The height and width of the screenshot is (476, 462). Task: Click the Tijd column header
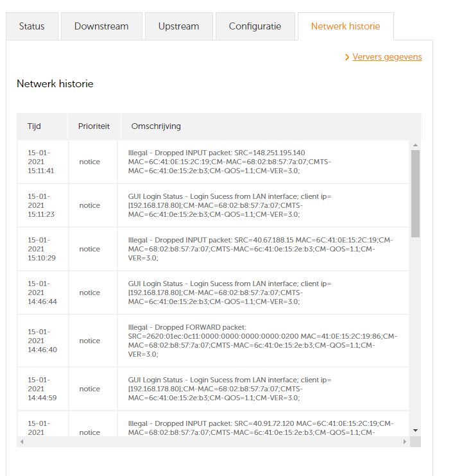[35, 126]
